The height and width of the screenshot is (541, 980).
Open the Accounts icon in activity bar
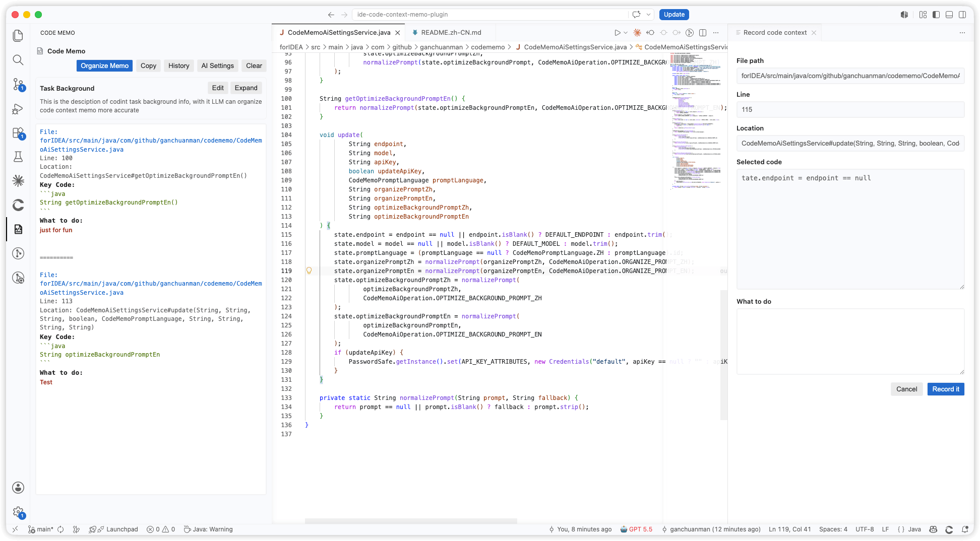click(x=18, y=487)
